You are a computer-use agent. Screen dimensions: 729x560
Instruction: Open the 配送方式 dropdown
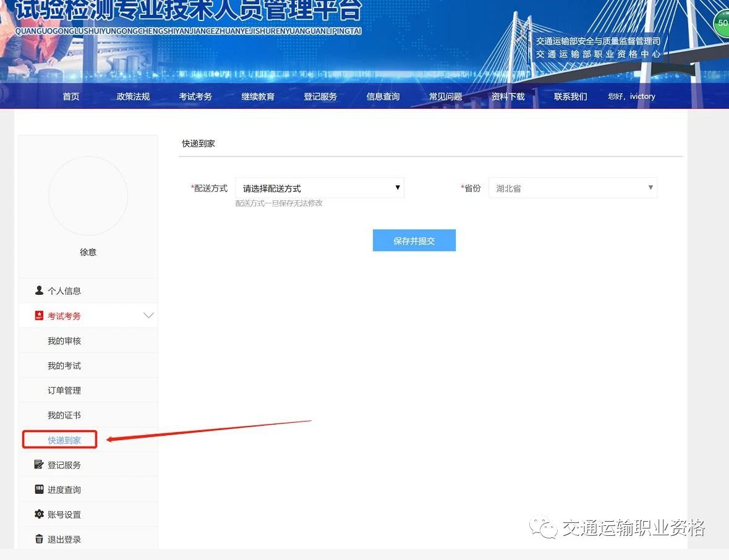coord(320,188)
